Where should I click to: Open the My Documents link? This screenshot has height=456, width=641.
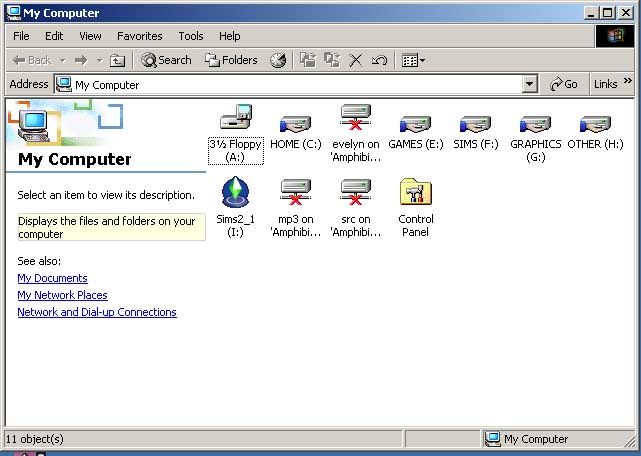point(52,278)
